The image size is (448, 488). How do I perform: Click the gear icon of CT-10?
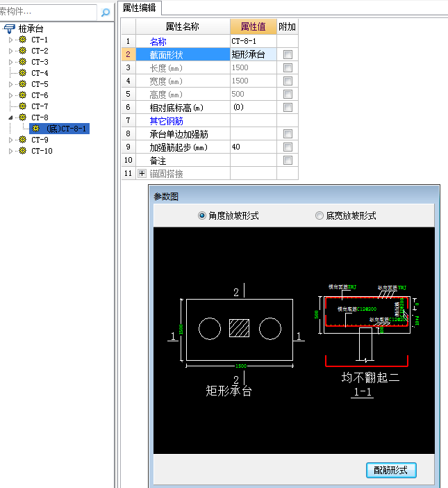point(22,151)
